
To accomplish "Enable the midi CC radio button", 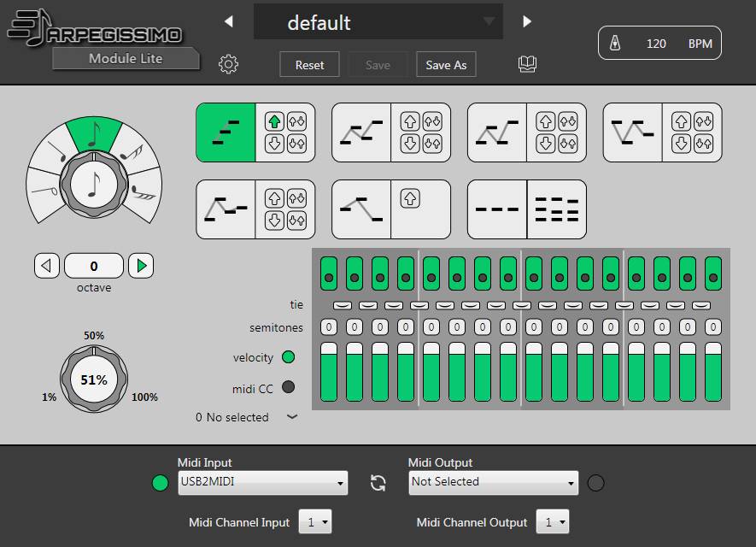I will [288, 388].
